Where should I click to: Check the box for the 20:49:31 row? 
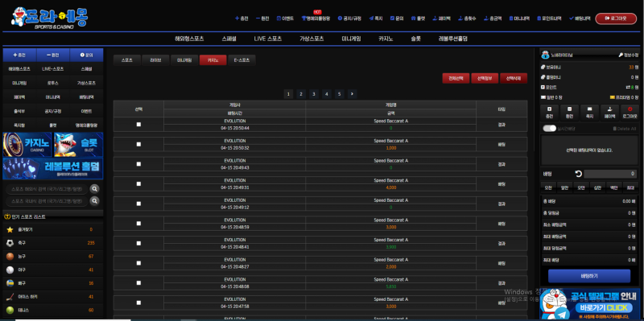[138, 183]
